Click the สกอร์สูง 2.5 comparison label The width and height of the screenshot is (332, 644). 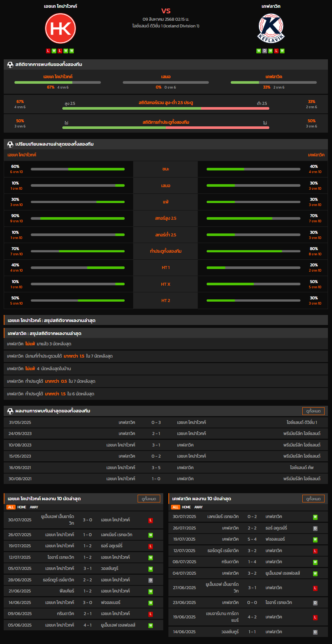[x=165, y=218]
